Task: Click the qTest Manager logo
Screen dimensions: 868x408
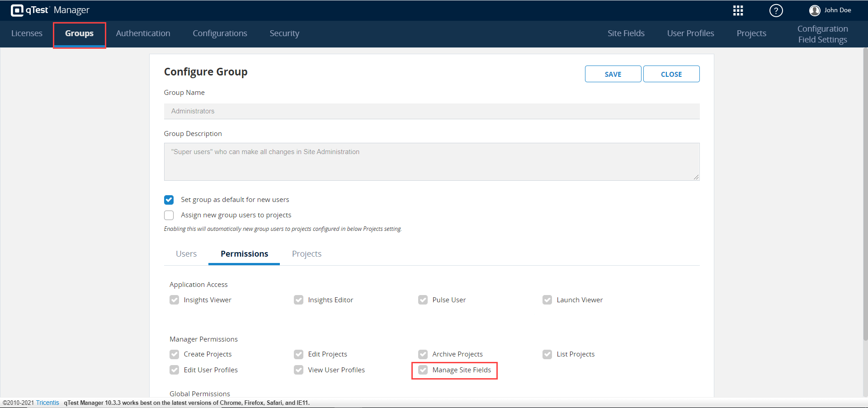Action: click(x=50, y=10)
